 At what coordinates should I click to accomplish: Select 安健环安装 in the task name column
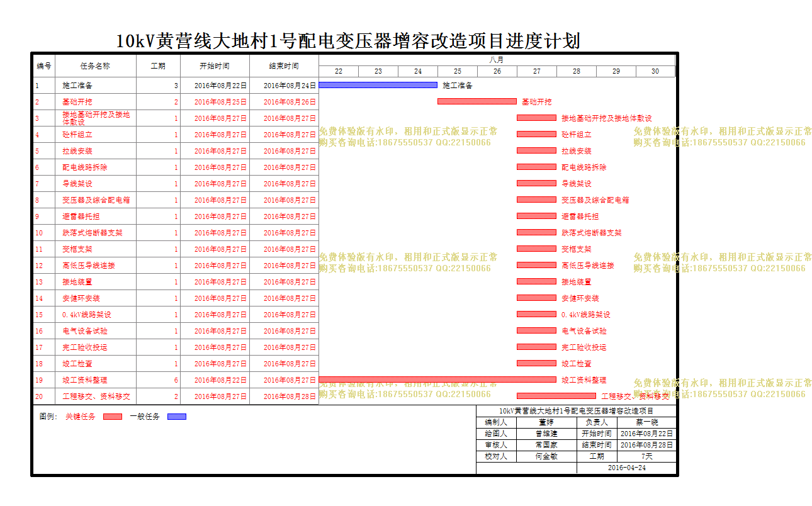[x=81, y=298]
